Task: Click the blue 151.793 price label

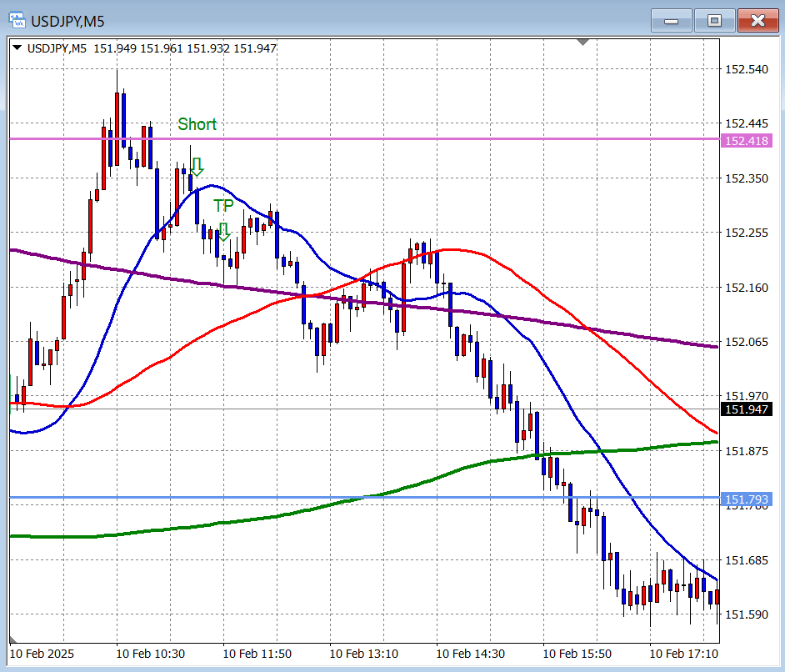Action: pos(747,499)
